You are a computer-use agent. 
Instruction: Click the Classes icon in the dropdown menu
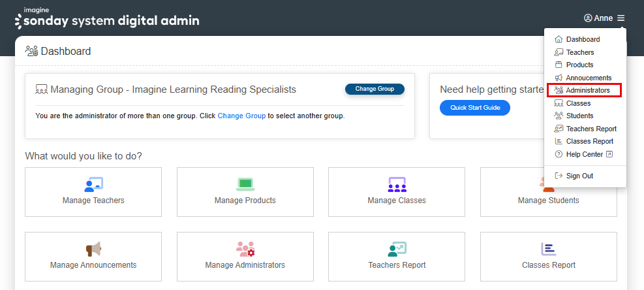pyautogui.click(x=559, y=103)
